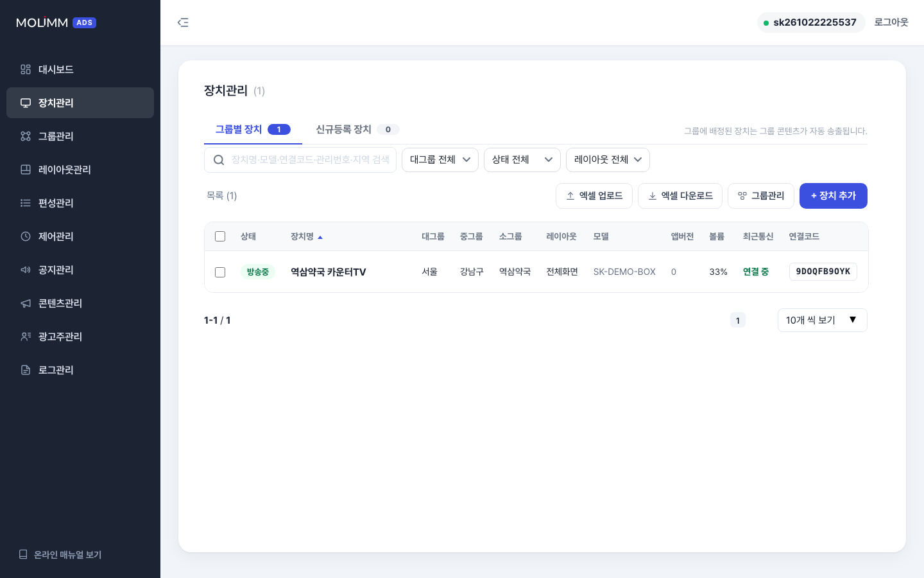Click the 제어관리 clock icon
This screenshot has height=578, width=924.
coord(26,236)
